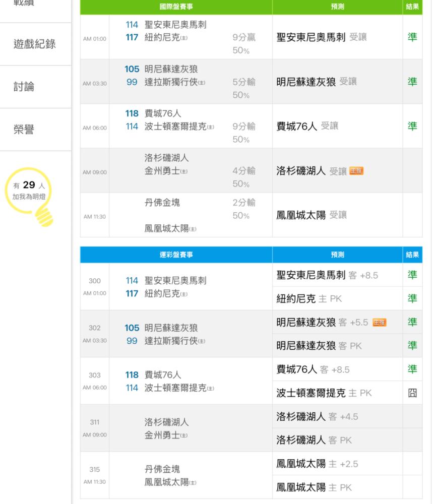
Task: Click 準 result for 費城76人 +8.5
Action: tap(412, 369)
